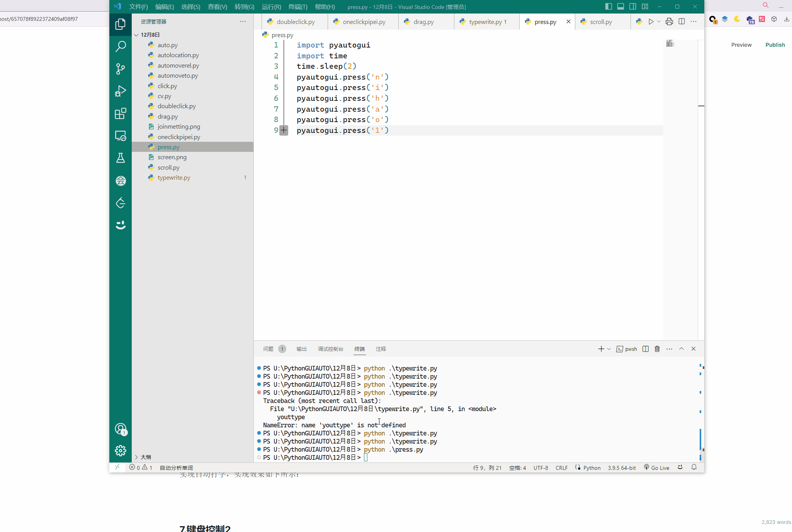Open terminal panel more actions

click(x=669, y=349)
